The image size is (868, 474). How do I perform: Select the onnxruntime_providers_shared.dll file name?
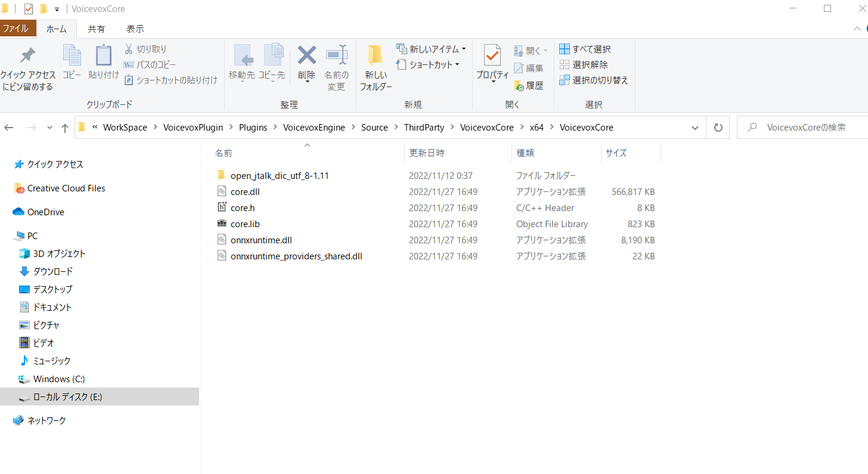pos(296,256)
